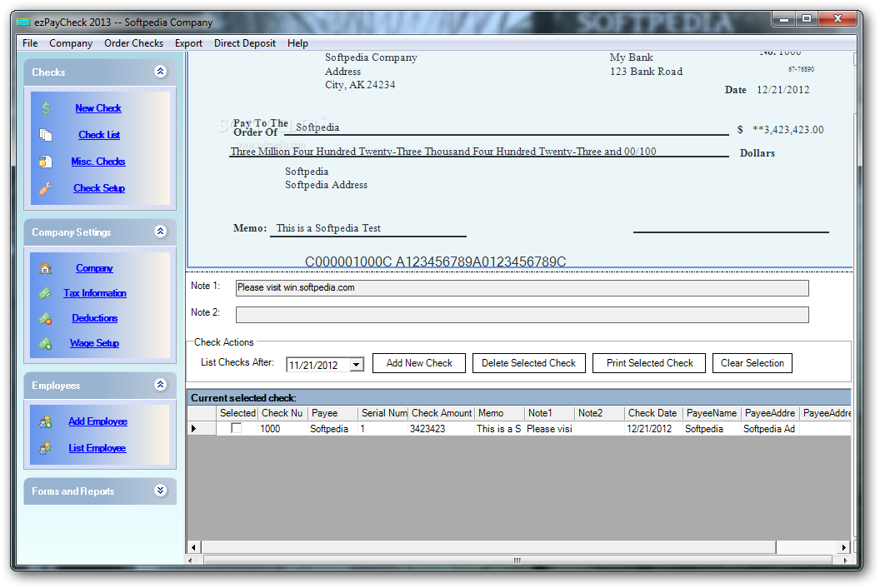Open the Direct Deposit menu

click(245, 43)
